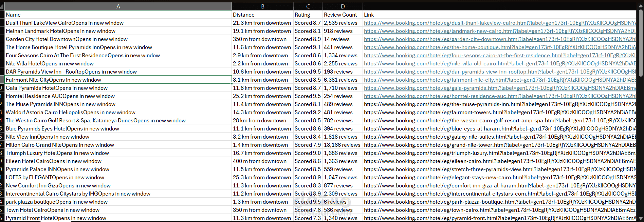Click The Westin Cairo Golf Resort name cell

coord(118,120)
